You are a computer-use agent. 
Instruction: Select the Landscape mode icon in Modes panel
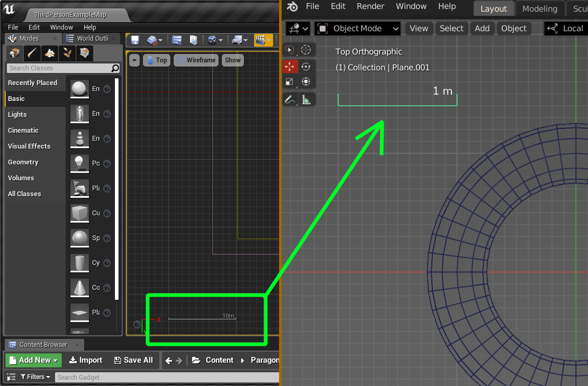(x=50, y=53)
